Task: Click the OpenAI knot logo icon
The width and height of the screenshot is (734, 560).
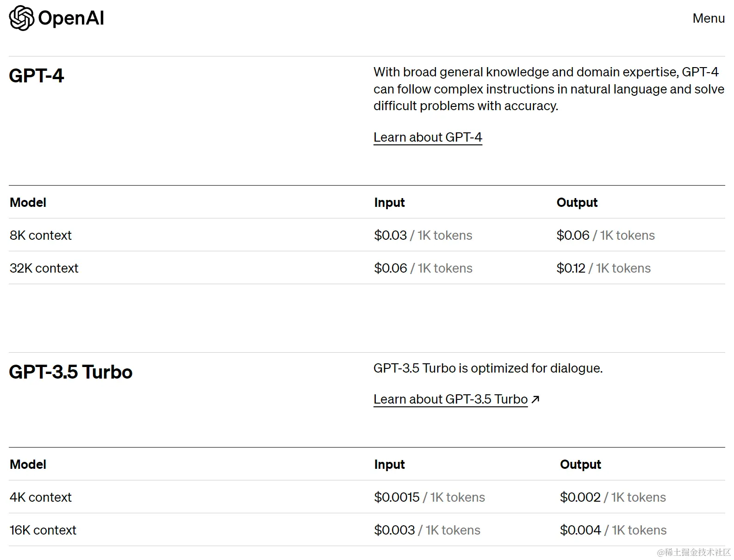Action: click(22, 19)
